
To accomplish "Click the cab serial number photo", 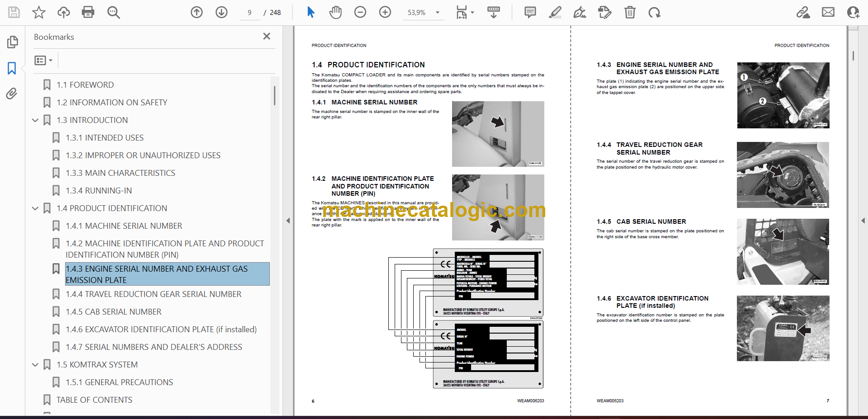I will coord(783,252).
